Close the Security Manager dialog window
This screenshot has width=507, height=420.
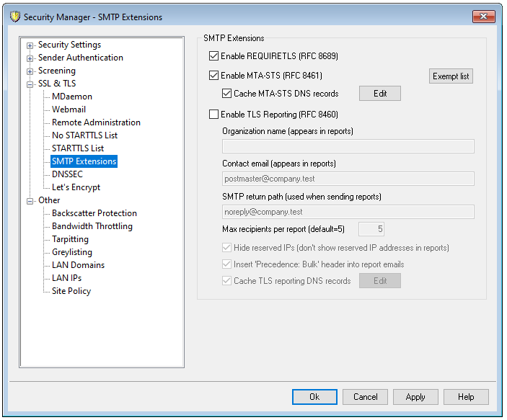point(482,16)
